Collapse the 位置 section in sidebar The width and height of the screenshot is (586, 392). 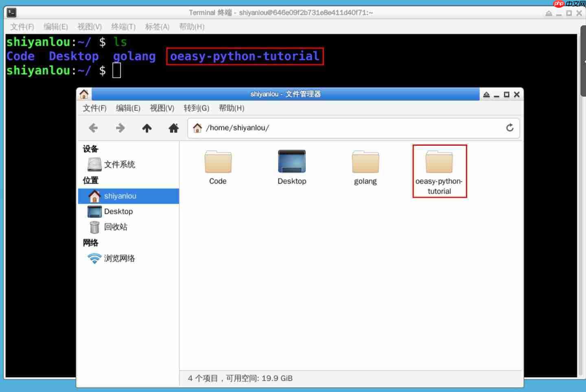pyautogui.click(x=90, y=180)
